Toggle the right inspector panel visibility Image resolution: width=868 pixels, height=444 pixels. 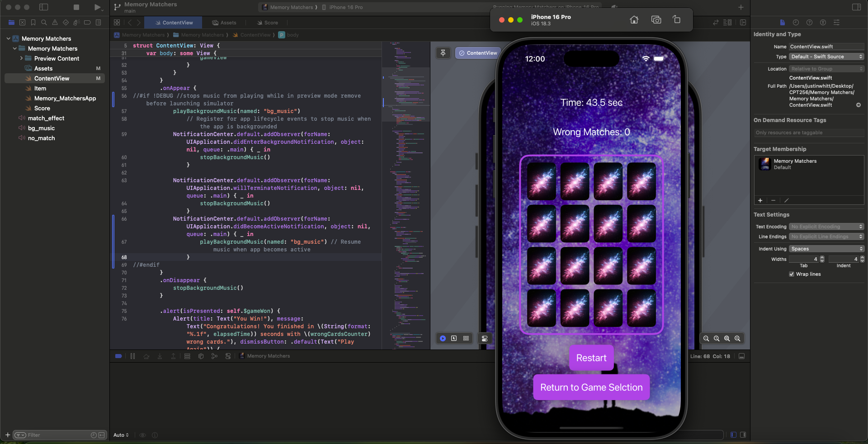[856, 7]
